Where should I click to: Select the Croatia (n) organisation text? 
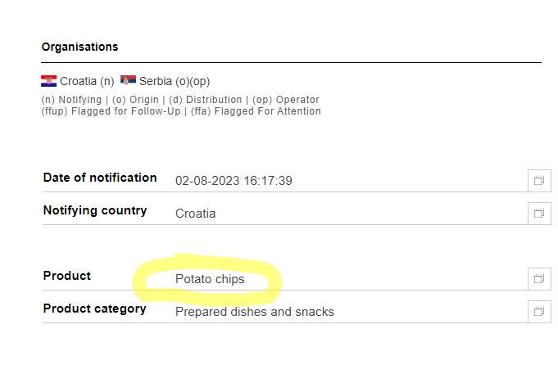coord(87,82)
